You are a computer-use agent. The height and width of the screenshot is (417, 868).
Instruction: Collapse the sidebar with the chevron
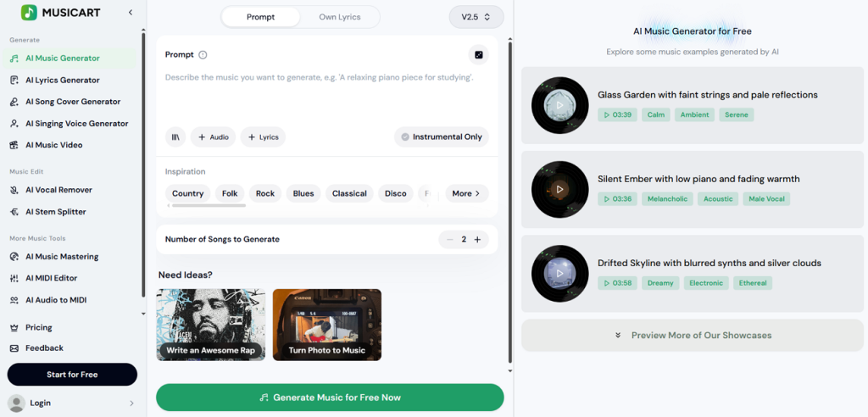click(x=131, y=12)
